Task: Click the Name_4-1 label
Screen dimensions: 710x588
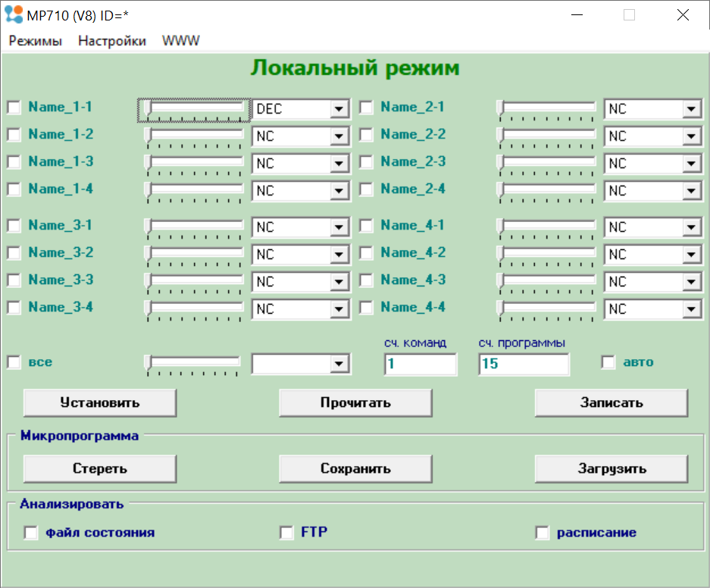Action: tap(412, 225)
